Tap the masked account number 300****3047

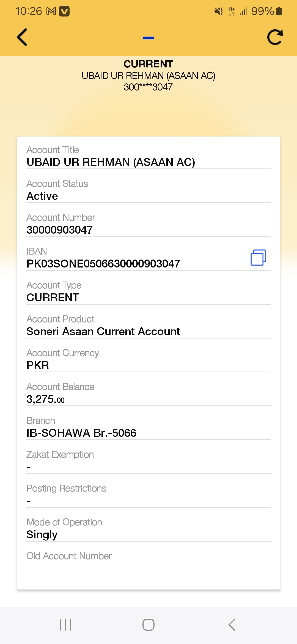[x=148, y=87]
